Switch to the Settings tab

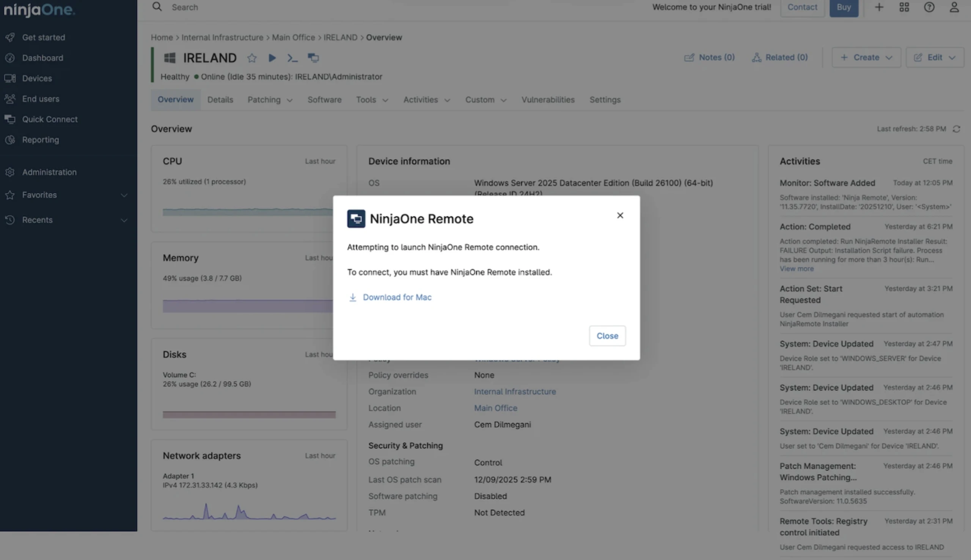point(605,100)
